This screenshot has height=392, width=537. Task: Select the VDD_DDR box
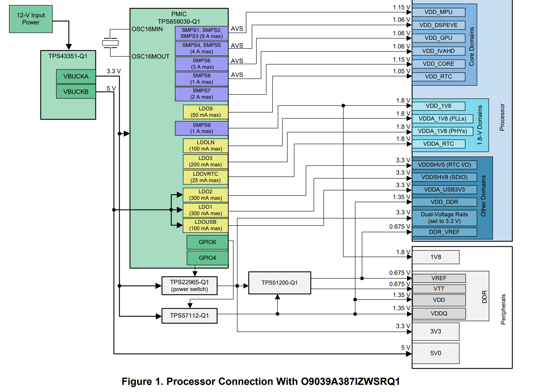point(445,202)
